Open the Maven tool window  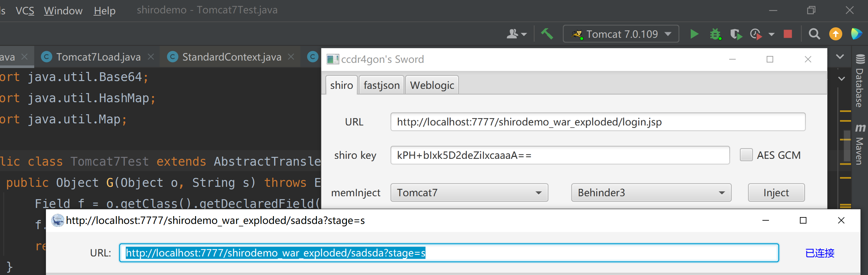860,144
